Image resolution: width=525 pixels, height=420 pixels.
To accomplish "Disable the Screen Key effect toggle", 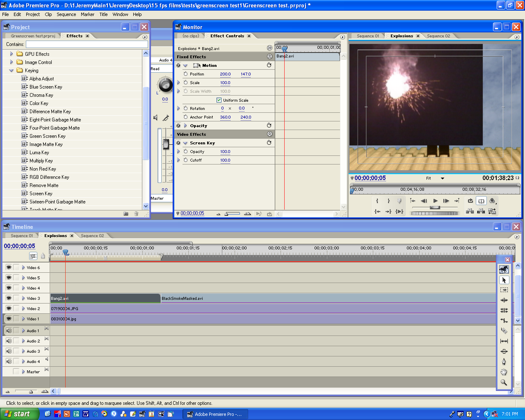I will coord(178,143).
